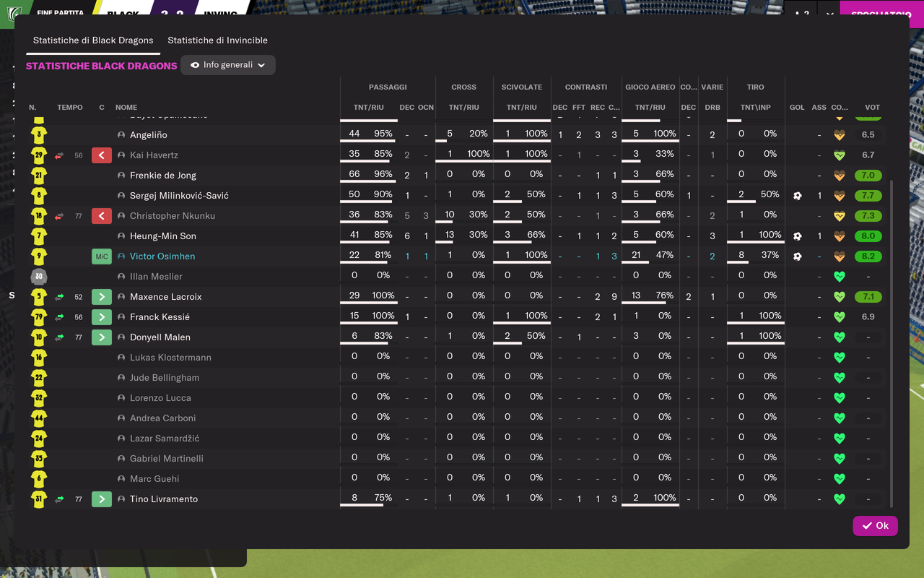924x578 pixels.
Task: Open Sergej Milinković-Savić player name
Action: pos(179,196)
